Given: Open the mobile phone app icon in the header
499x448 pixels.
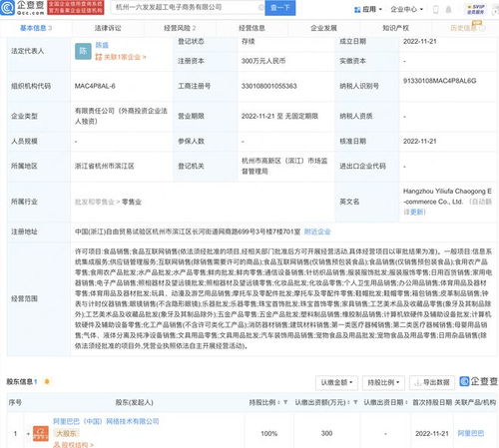Looking at the screenshot, I should pyautogui.click(x=436, y=10).
